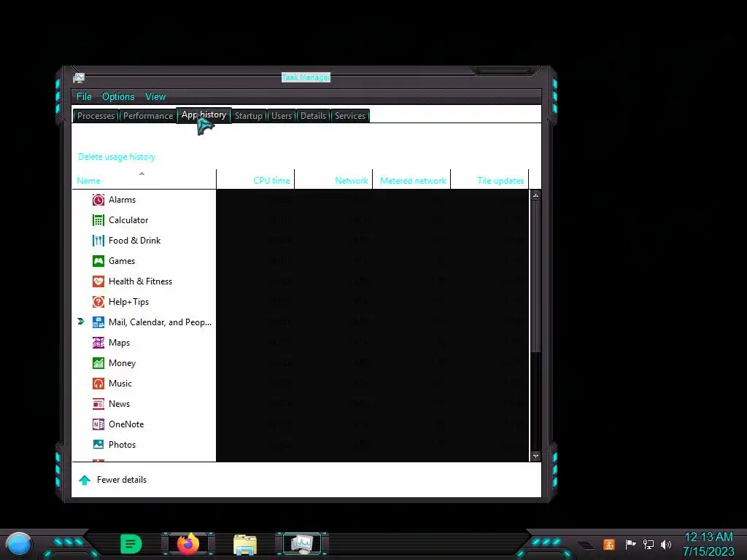
Task: Click the vertical scrollbar thumb
Action: pyautogui.click(x=535, y=276)
